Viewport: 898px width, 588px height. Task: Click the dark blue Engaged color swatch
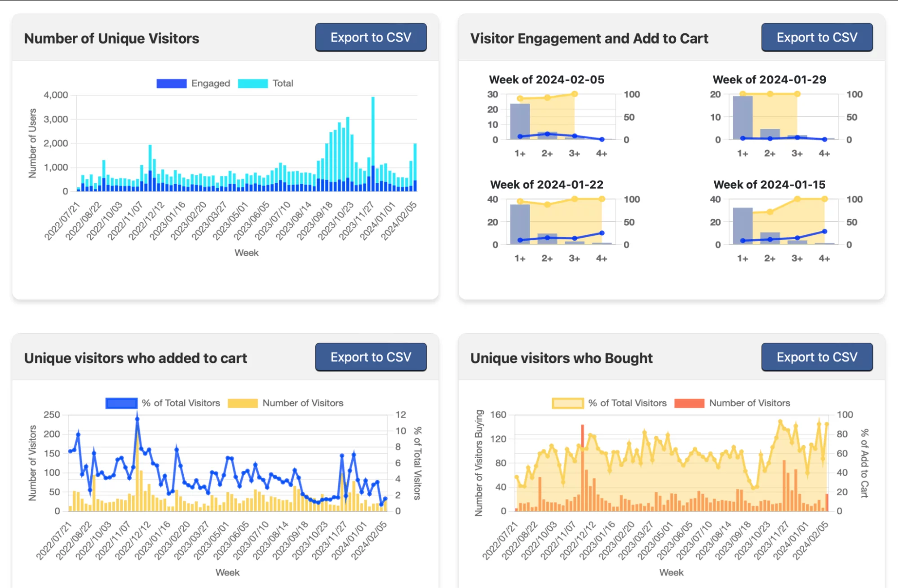[x=171, y=83]
